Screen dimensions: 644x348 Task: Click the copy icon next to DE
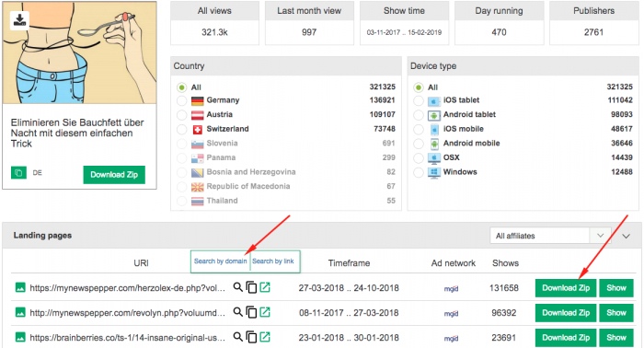(18, 172)
